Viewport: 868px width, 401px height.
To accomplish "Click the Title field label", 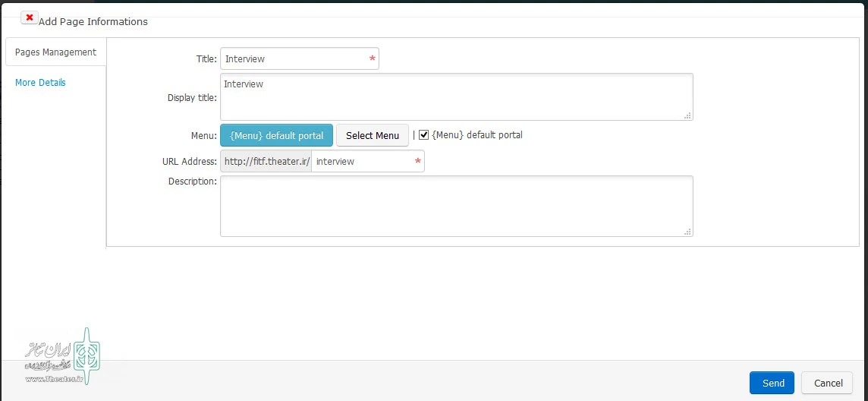I will pos(206,58).
